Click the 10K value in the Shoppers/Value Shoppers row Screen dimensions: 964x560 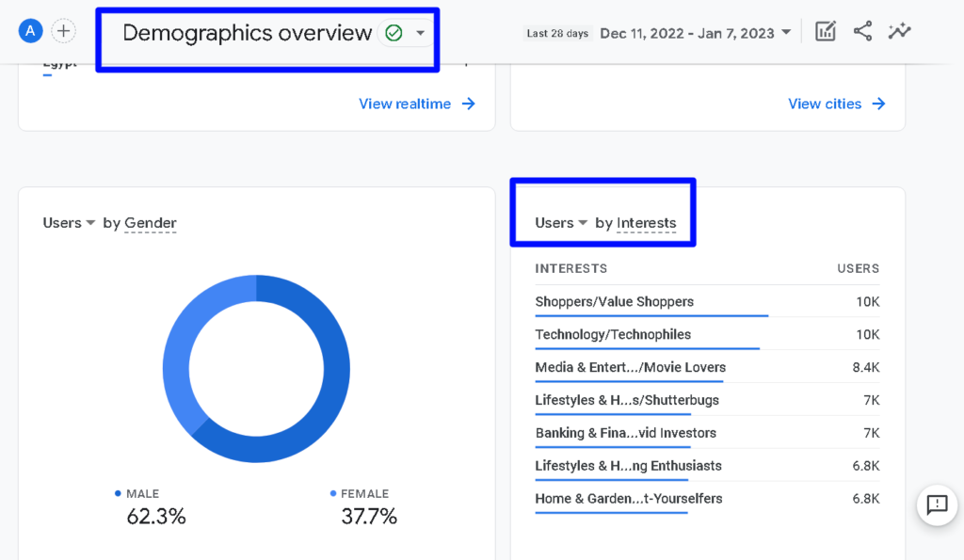(x=867, y=302)
